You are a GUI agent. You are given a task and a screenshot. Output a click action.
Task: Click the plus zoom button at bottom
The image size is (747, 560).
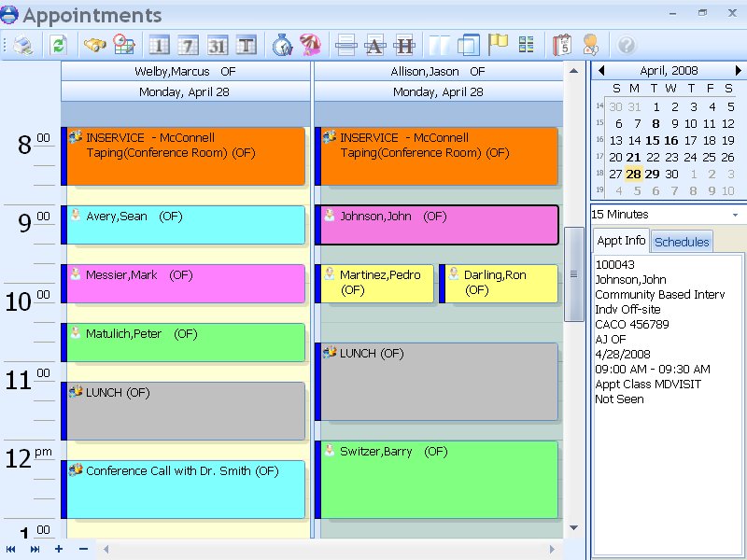(59, 549)
